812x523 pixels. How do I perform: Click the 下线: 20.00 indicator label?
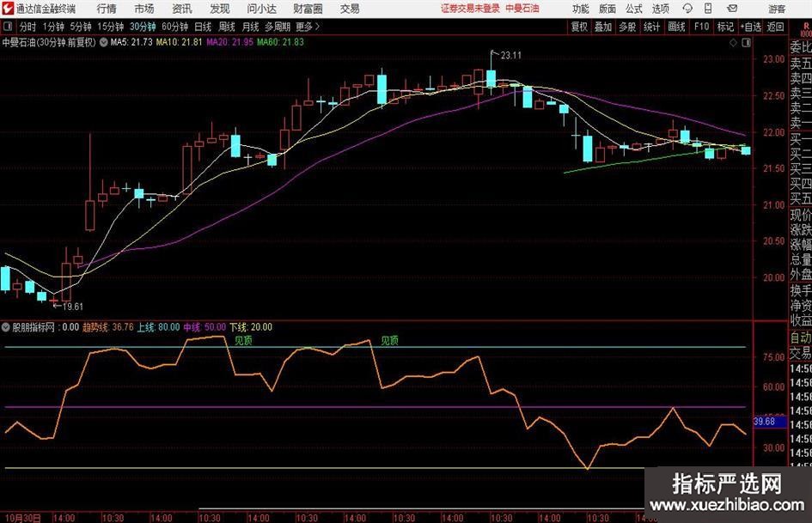click(251, 327)
